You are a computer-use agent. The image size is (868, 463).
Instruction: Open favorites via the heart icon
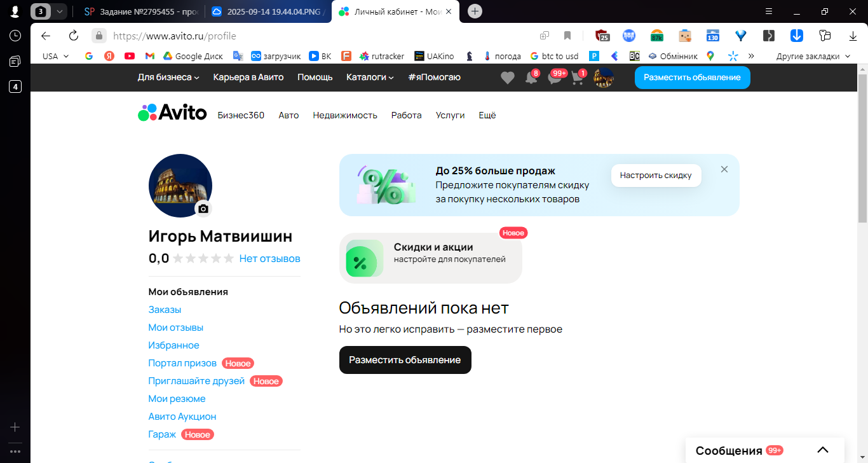[507, 78]
